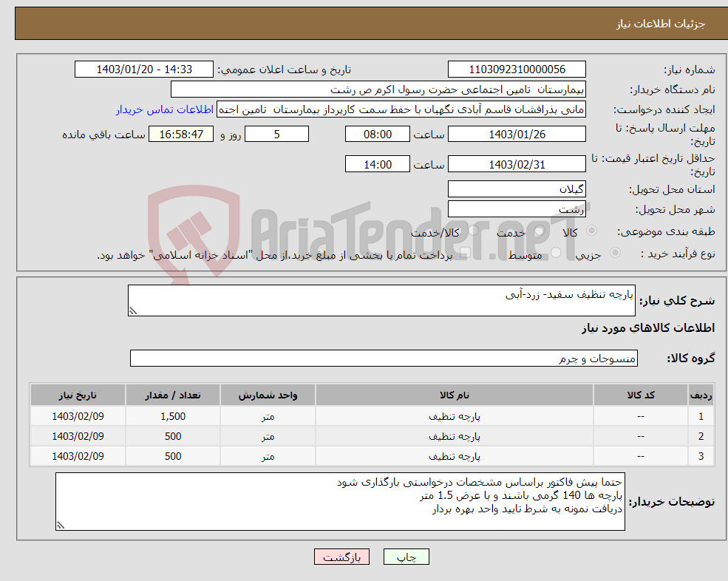728x581 pixels.
Task: Toggle the treasury documents payment checkbox
Action: tap(465, 252)
